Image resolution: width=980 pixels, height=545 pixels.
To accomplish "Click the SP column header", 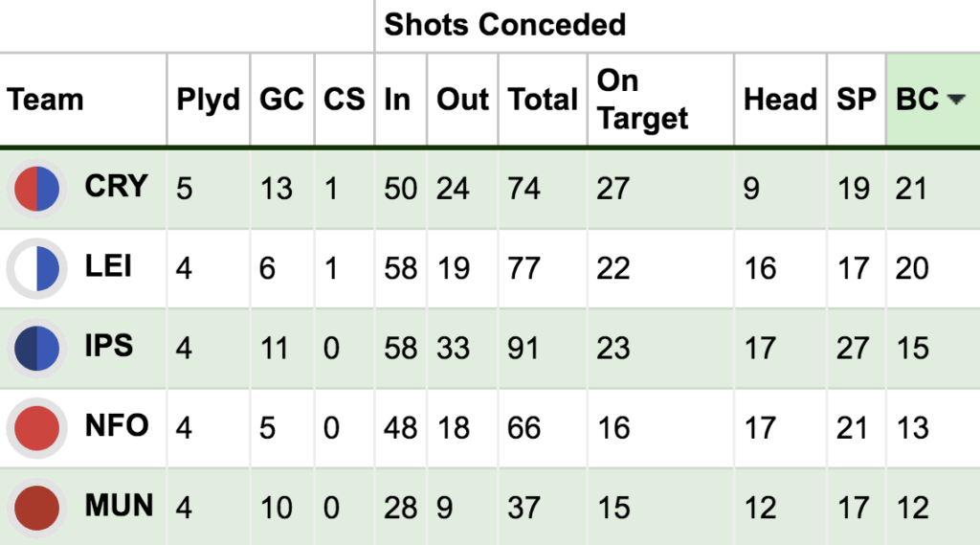I will coord(857,99).
